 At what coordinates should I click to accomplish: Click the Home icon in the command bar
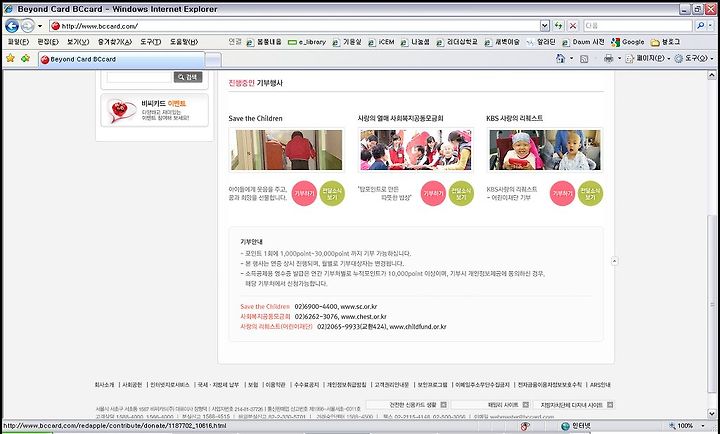[560, 58]
